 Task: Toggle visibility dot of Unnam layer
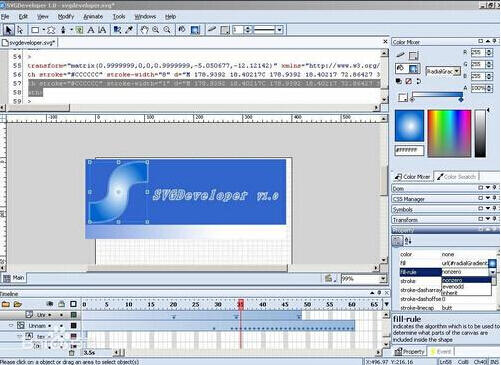point(50,326)
